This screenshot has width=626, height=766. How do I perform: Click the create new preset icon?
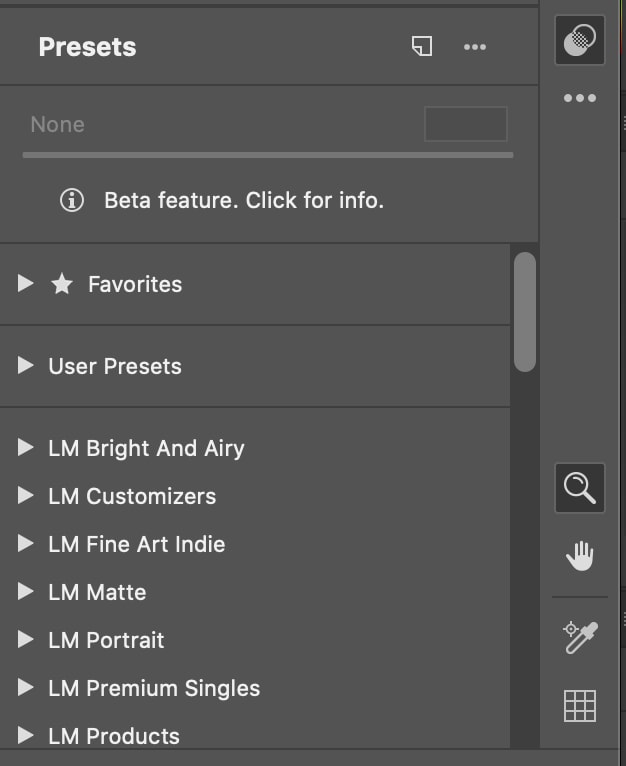(422, 47)
